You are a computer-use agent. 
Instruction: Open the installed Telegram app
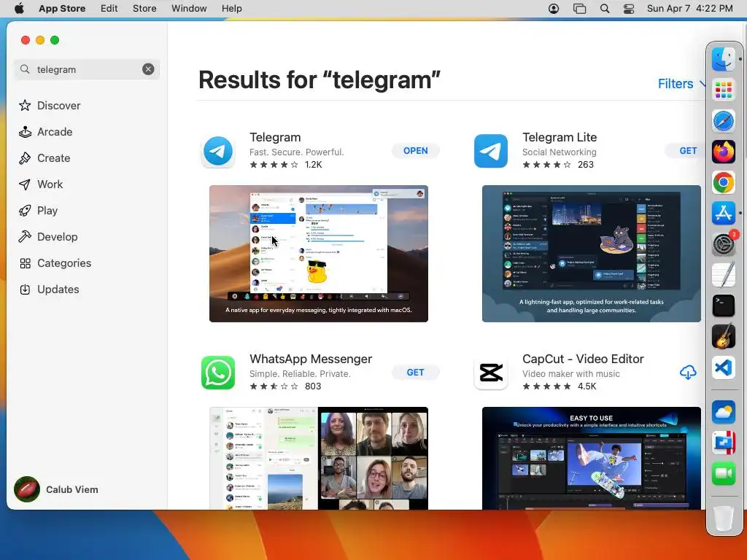pyautogui.click(x=415, y=151)
